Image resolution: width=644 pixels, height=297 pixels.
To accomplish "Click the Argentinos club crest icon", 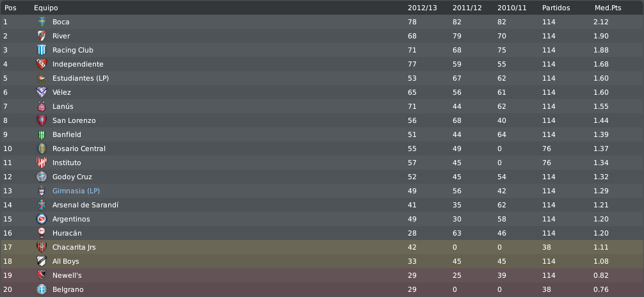I will coord(42,219).
